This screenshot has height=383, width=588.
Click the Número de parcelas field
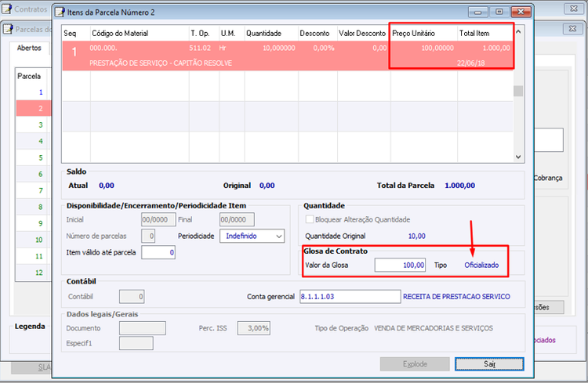(148, 236)
